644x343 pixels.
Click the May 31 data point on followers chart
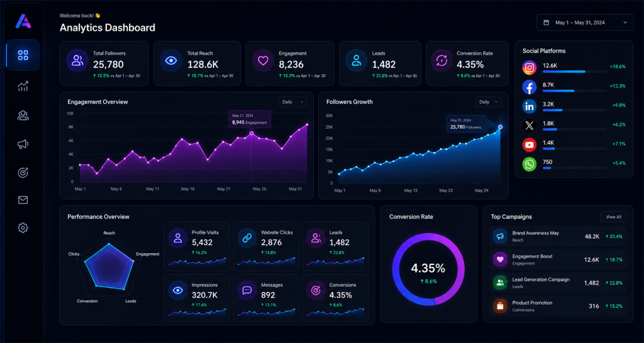[500, 127]
